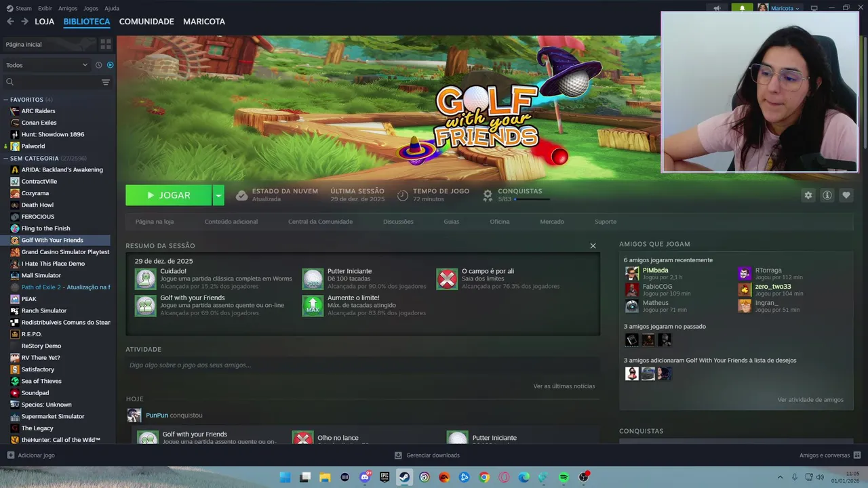
Task: Open Central da Comunidade link
Action: point(320,222)
